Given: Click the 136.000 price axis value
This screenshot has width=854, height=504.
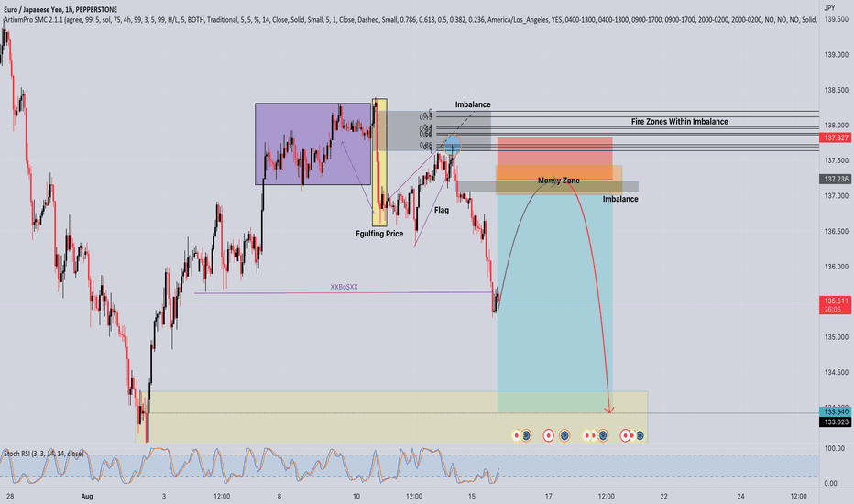Looking at the screenshot, I should (x=836, y=267).
